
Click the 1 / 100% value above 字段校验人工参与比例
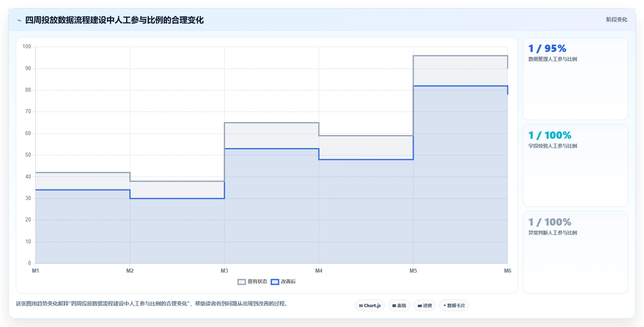pos(550,136)
